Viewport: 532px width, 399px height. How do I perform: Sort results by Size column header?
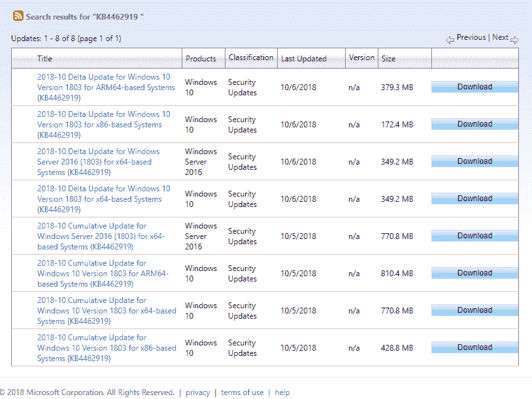[388, 59]
